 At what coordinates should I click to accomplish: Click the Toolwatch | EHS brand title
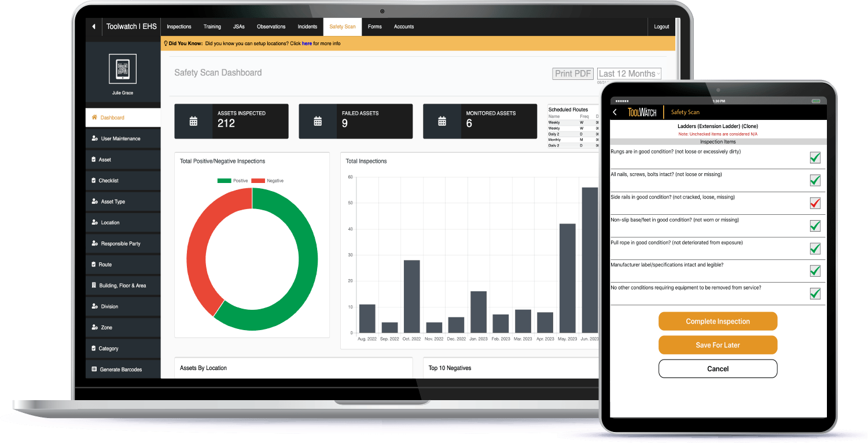coord(131,27)
